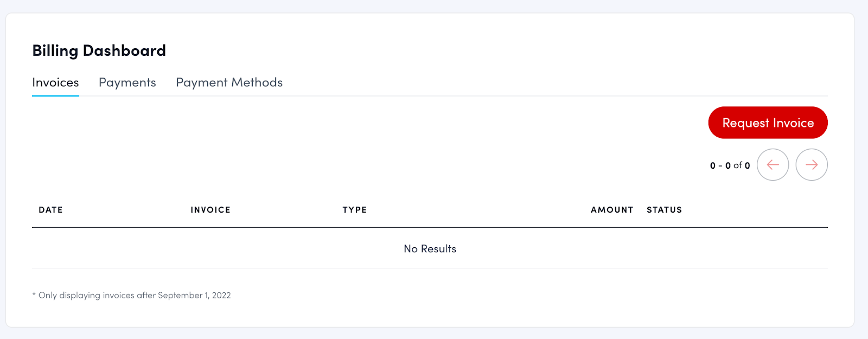This screenshot has height=339, width=868.
Task: Go to previous invoices page arrow
Action: coord(773,165)
